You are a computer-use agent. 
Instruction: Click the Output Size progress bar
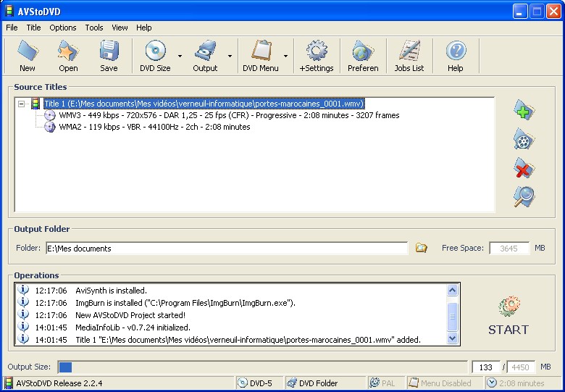[x=262, y=367]
